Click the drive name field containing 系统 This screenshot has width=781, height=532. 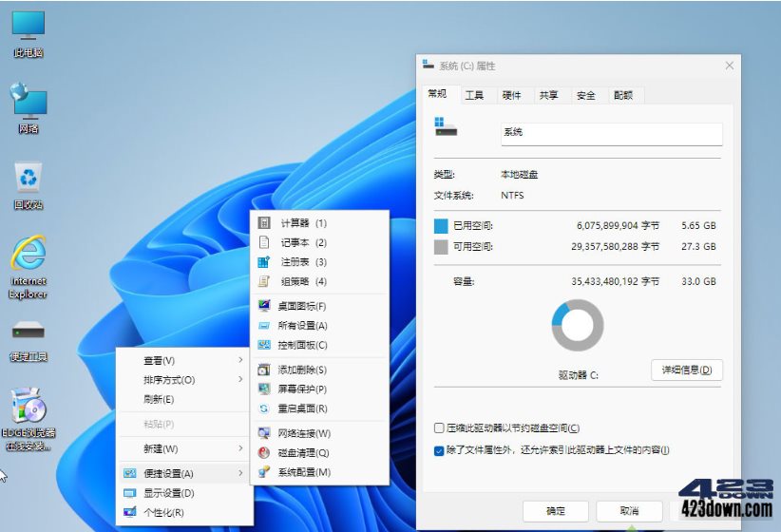(x=612, y=134)
